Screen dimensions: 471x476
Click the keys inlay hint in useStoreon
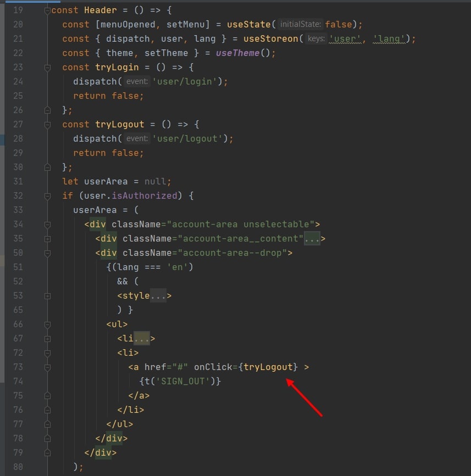(316, 38)
